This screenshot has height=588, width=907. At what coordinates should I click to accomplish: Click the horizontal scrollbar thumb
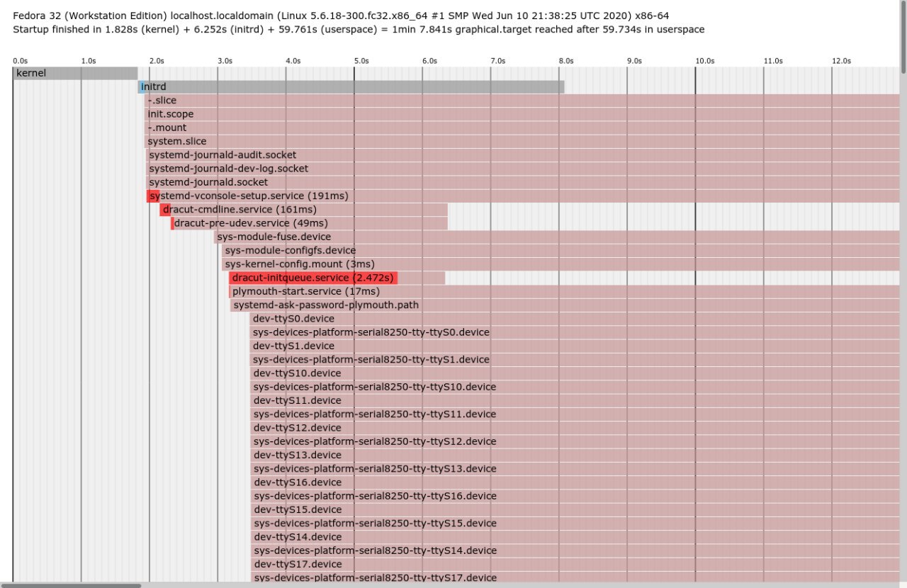click(x=71, y=584)
